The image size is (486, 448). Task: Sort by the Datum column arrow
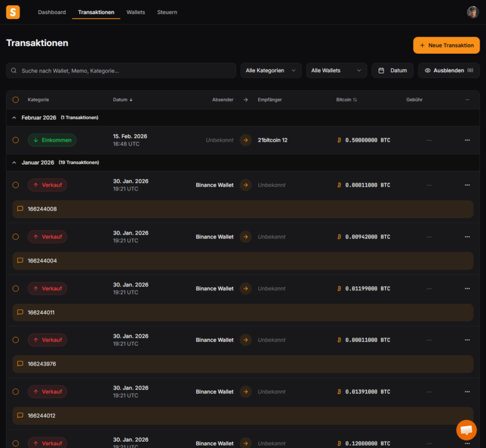(131, 100)
